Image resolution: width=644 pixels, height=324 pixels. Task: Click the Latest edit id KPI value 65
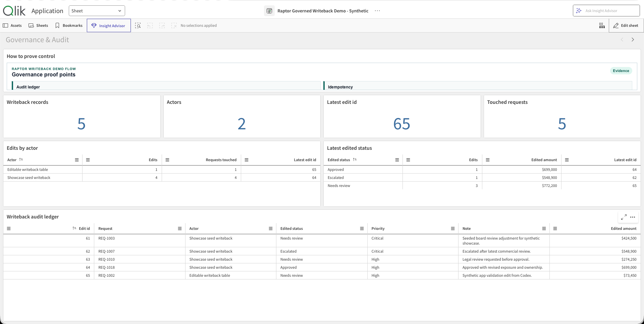click(x=402, y=124)
